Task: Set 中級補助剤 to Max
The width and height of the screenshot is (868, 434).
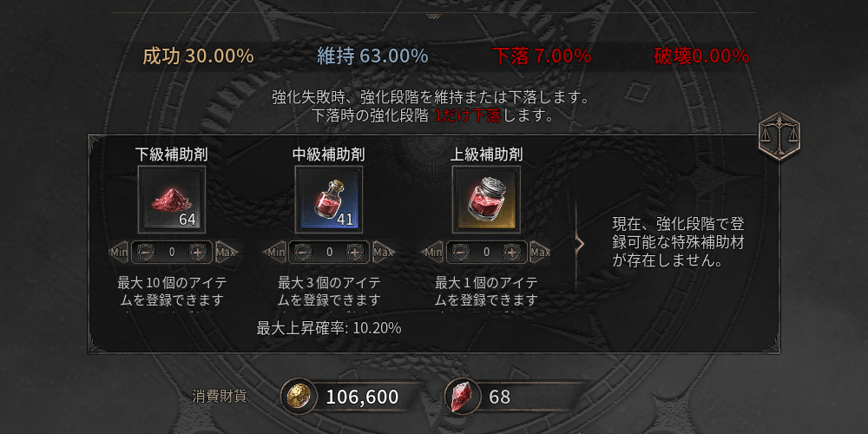Action: [x=383, y=253]
